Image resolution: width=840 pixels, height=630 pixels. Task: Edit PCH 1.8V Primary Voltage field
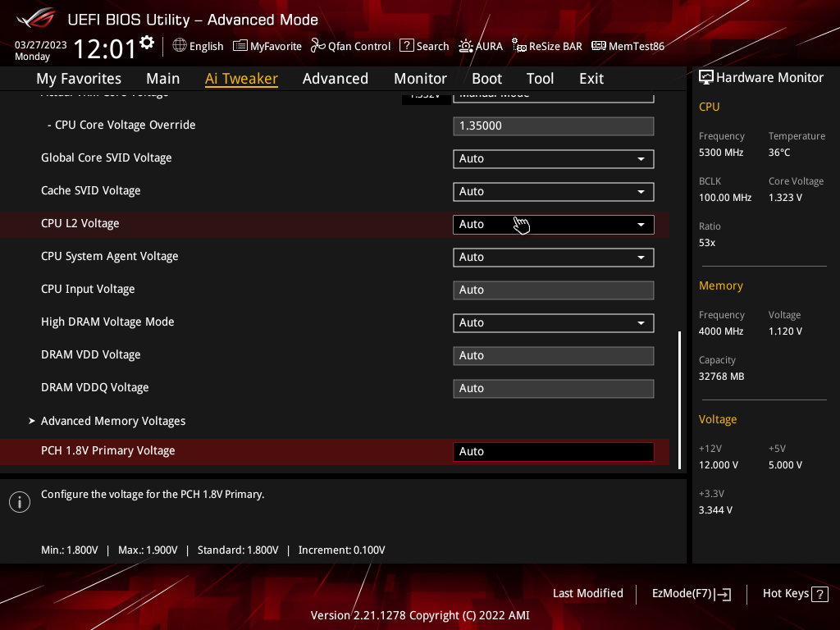click(554, 452)
